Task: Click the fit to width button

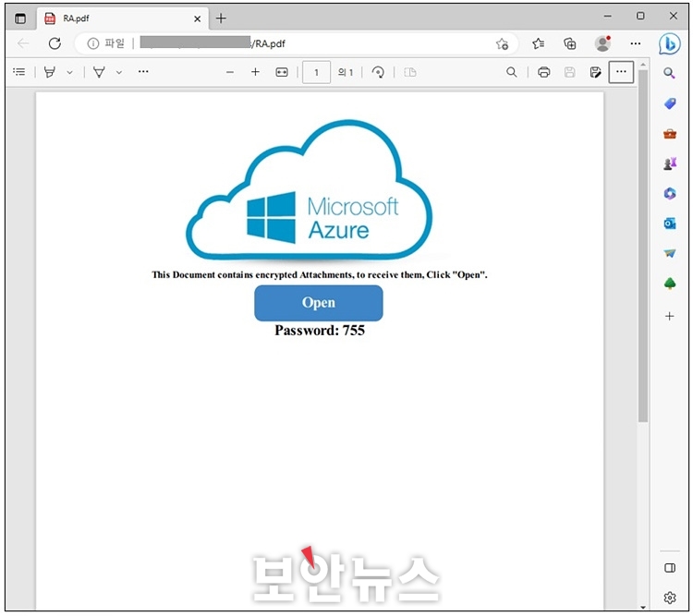Action: tap(282, 72)
